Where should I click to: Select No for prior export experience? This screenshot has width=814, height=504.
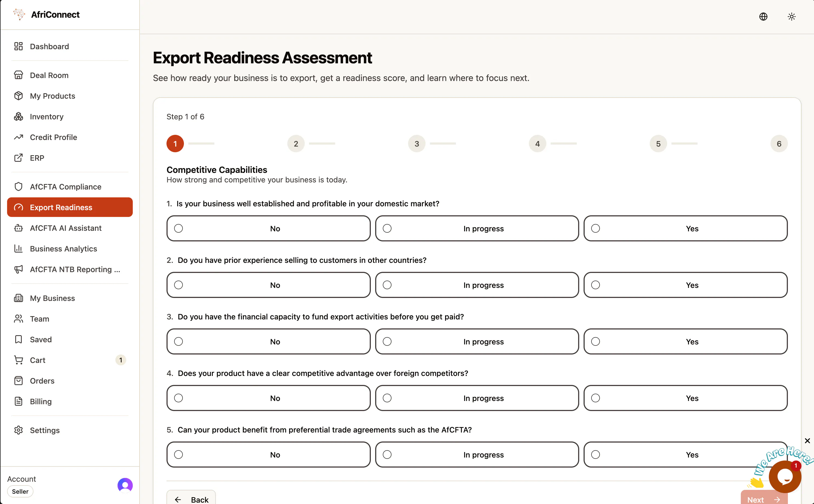point(268,285)
